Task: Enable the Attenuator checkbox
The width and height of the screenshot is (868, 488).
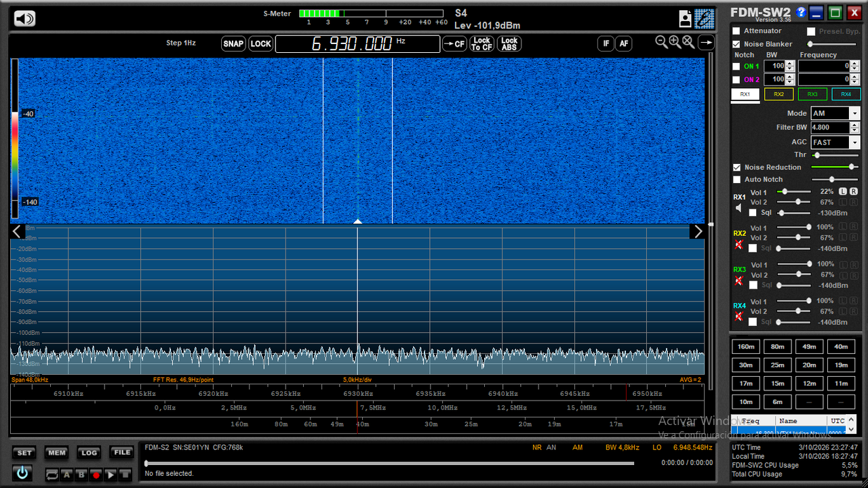Action: 736,31
